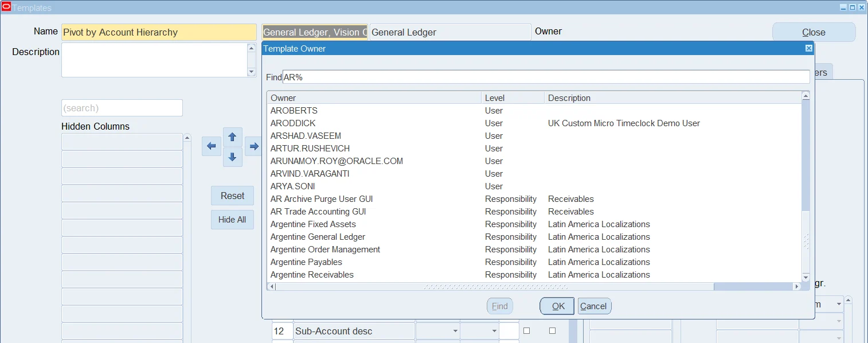Click the sequence field showing 12
Screen dimensions: 868x343
click(281, 332)
